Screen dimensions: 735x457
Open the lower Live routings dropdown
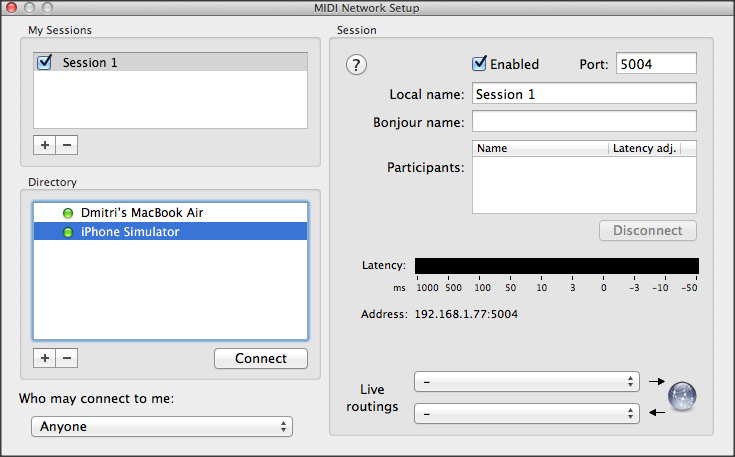click(526, 412)
